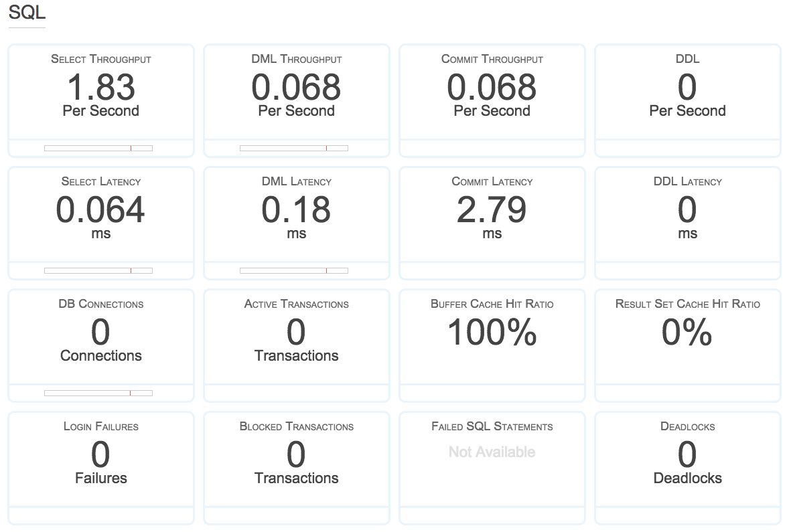Select the Failed SQL Statements tile
Screen dimensions: 791x532
(x=492, y=460)
